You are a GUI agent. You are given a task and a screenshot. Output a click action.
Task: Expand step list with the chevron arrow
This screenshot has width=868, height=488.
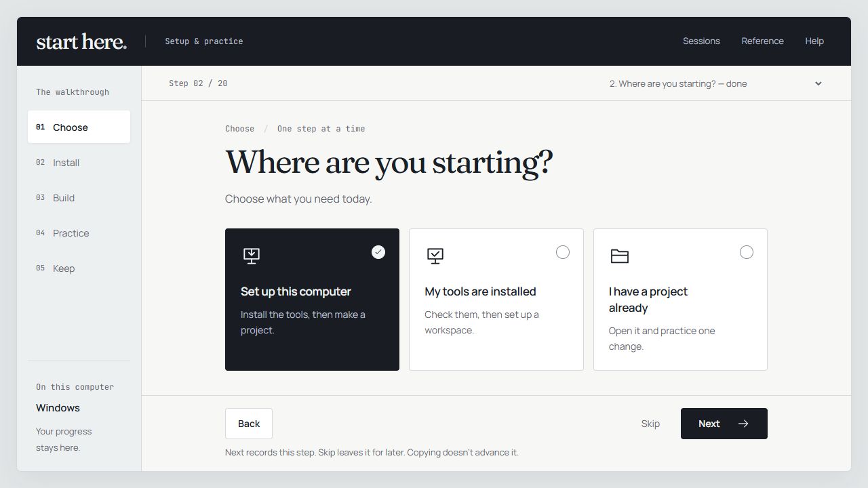pyautogui.click(x=818, y=83)
